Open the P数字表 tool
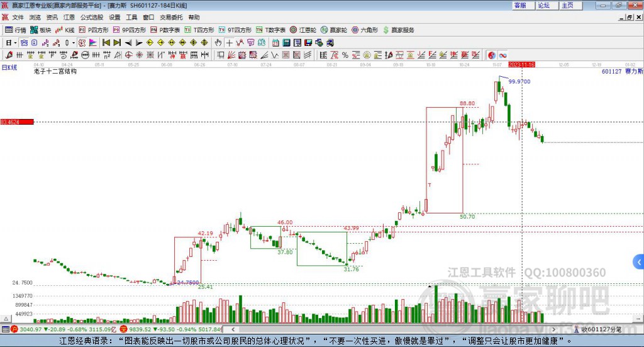The image size is (644, 347). [165, 30]
